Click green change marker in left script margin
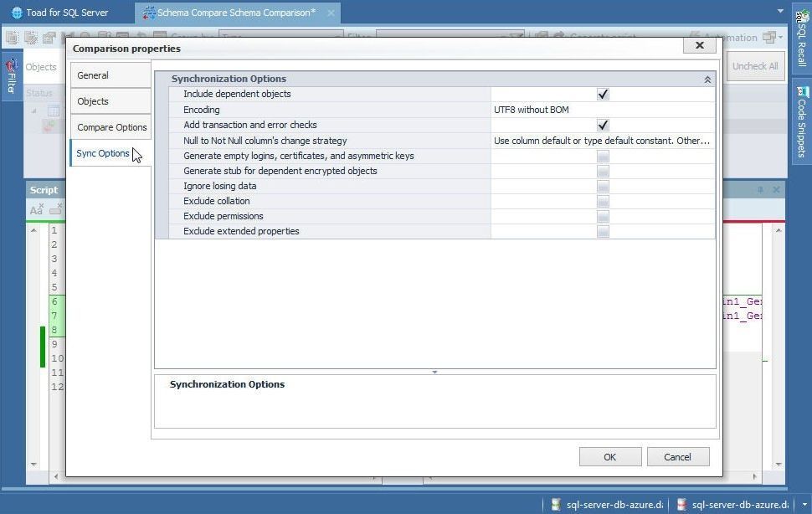Image resolution: width=812 pixels, height=514 pixels. pyautogui.click(x=43, y=347)
